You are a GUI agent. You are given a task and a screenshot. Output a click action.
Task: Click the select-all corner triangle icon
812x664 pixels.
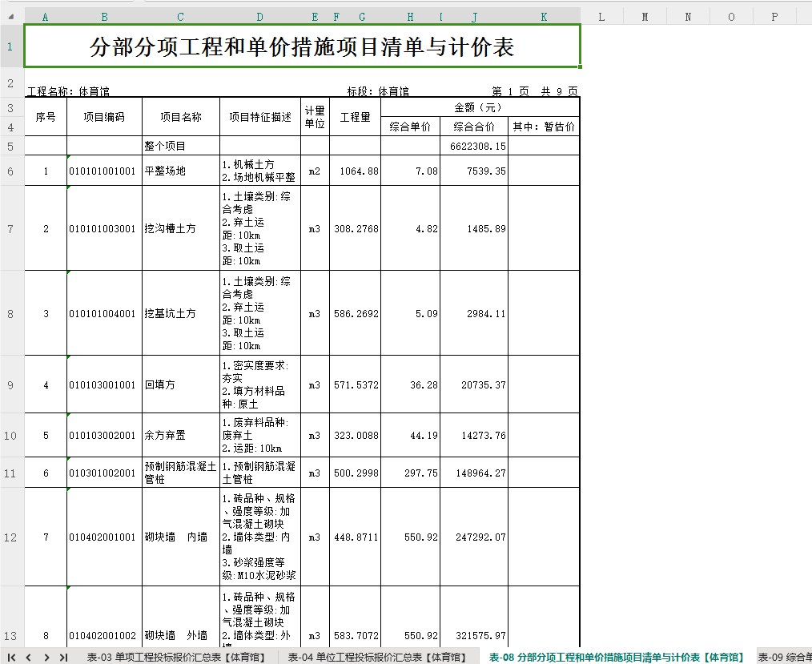coord(11,17)
